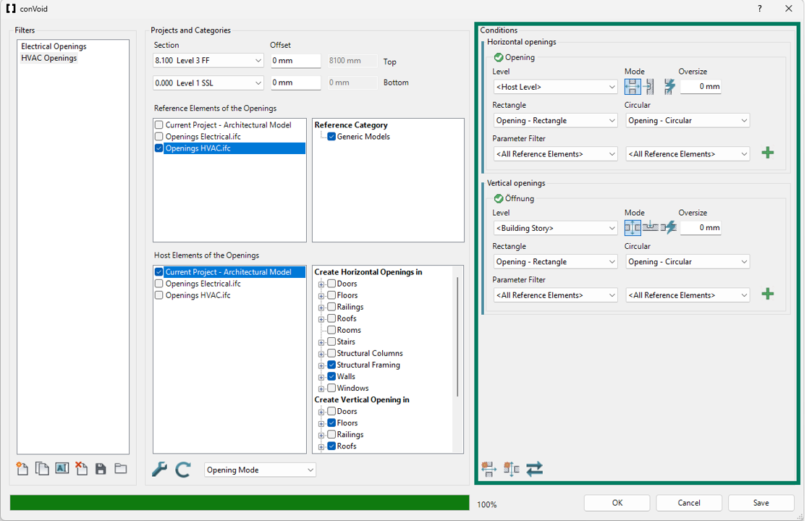Click the green progress bar
This screenshot has height=521, width=812.
[240, 503]
